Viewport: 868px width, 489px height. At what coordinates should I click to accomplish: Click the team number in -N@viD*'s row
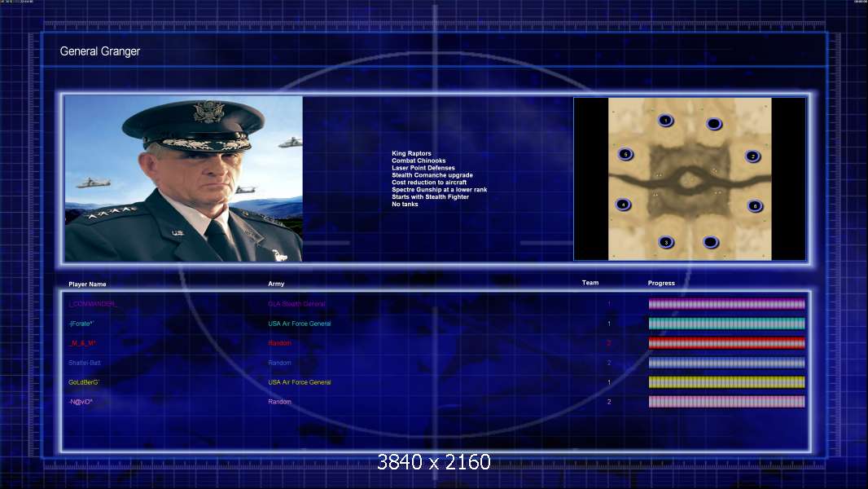coord(609,402)
